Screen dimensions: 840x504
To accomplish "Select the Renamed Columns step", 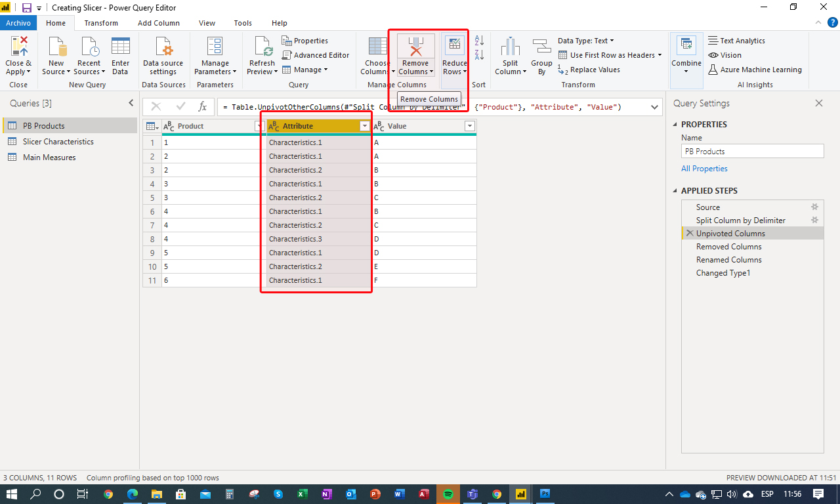I will [752, 260].
